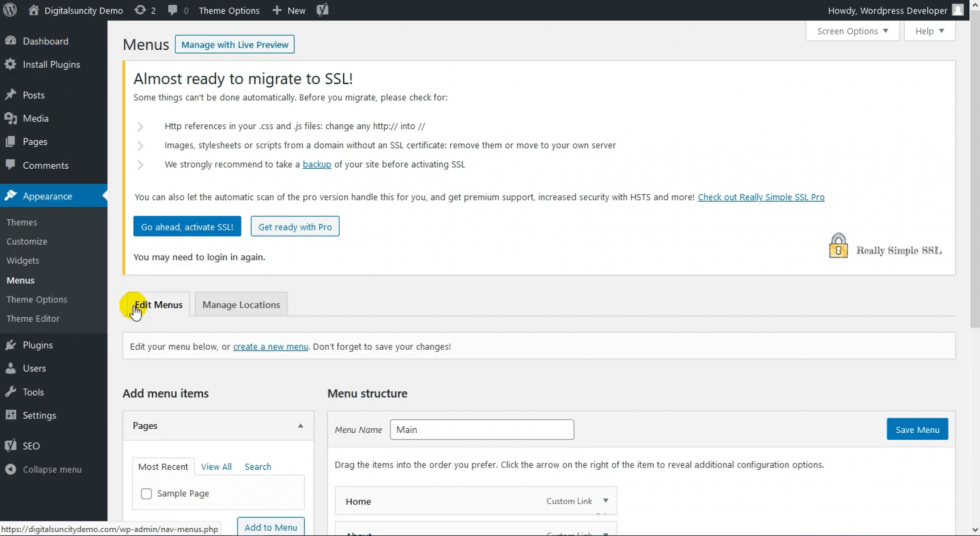
Task: Switch to the Edit Menus tab
Action: (x=158, y=304)
